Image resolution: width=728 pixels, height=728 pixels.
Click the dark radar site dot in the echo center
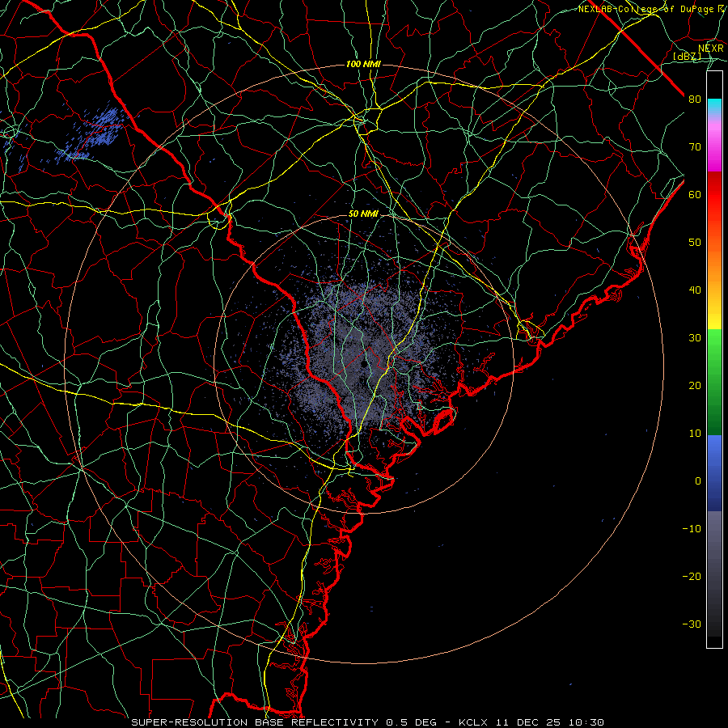pyautogui.click(x=363, y=364)
